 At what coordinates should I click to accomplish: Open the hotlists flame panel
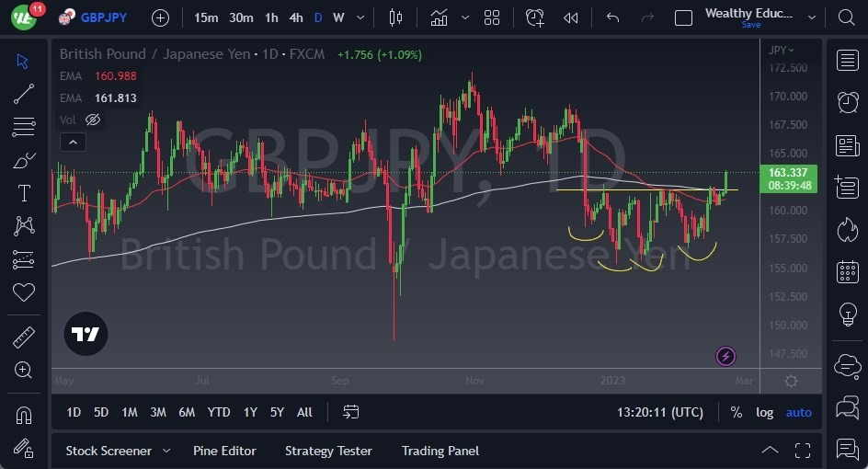[x=848, y=229]
